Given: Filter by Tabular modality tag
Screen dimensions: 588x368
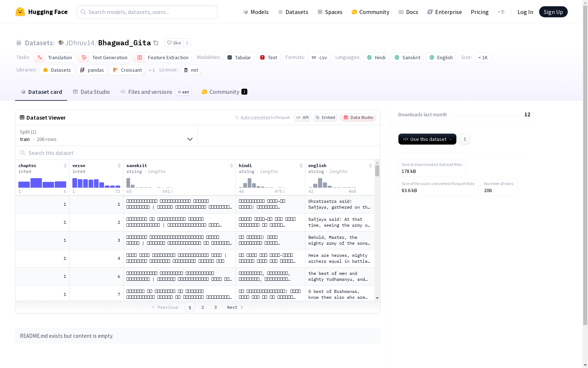Looking at the screenshot, I should click(x=239, y=57).
